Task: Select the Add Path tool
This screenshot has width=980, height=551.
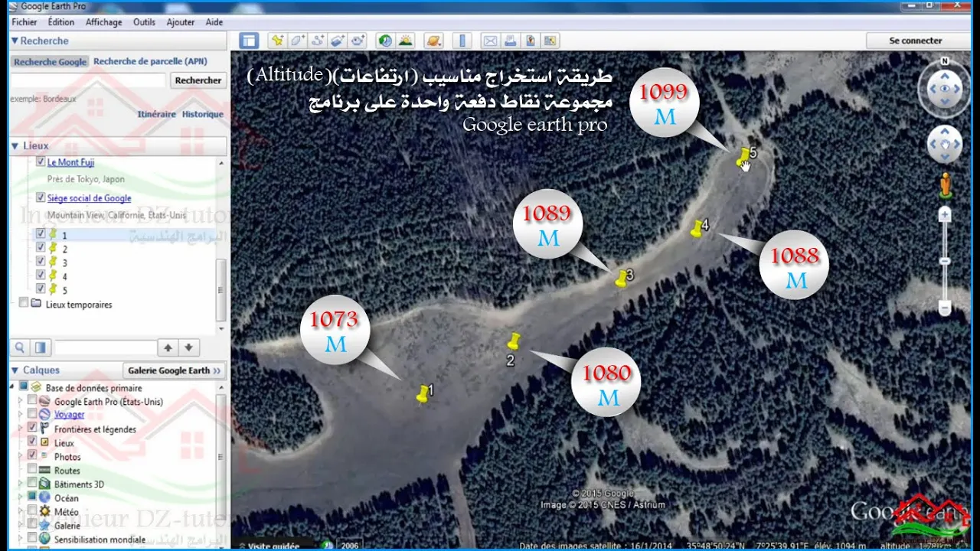Action: tap(317, 41)
